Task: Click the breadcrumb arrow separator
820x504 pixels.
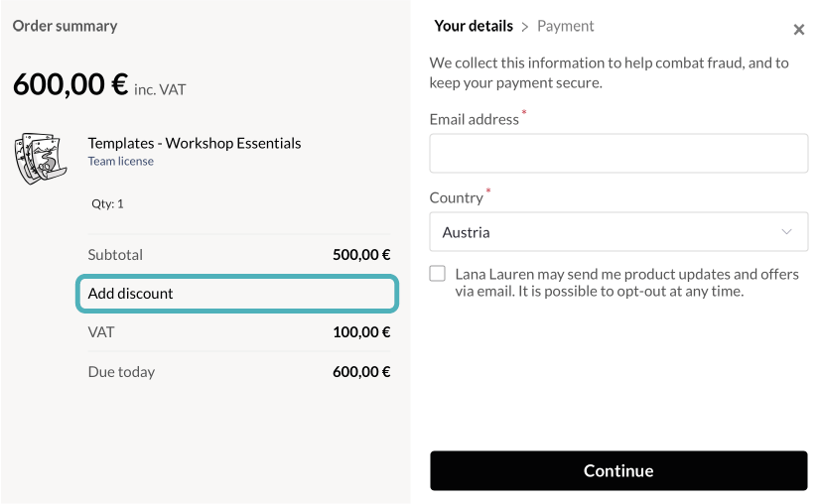Action: coord(525,27)
